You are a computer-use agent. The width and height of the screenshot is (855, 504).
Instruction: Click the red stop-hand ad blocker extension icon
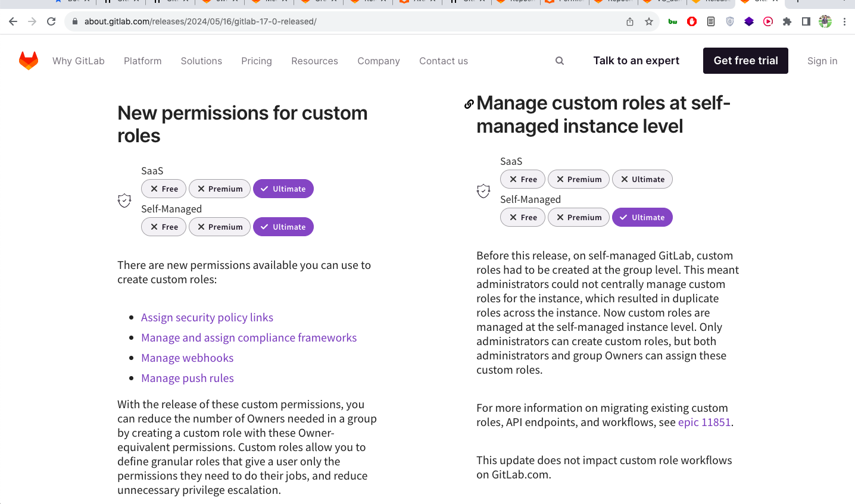click(692, 21)
